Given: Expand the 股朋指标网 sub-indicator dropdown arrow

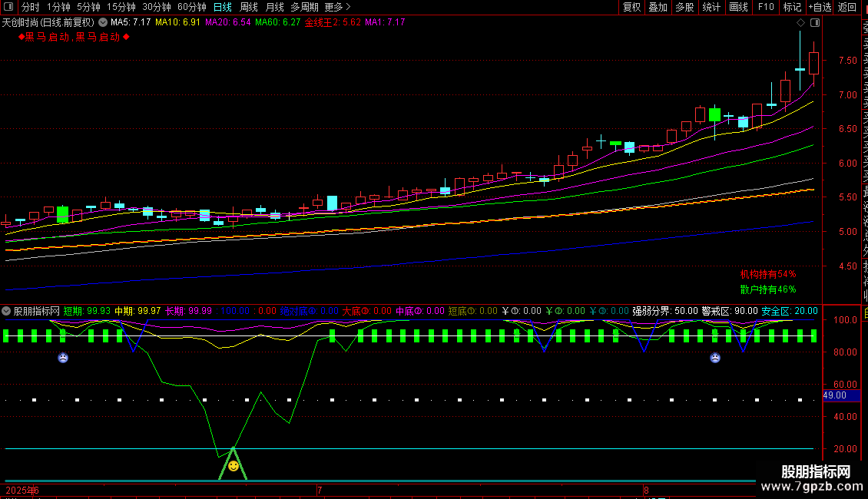Looking at the screenshot, I should pos(7,311).
